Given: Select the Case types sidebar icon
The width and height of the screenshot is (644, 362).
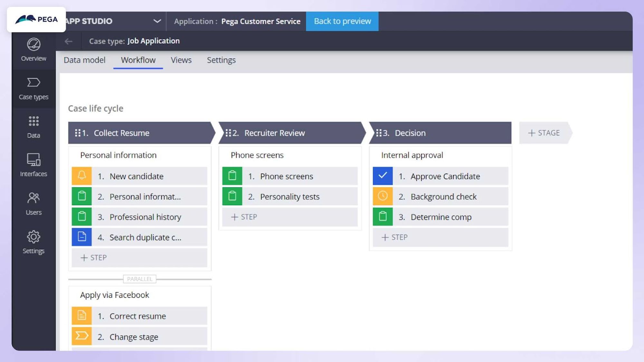Looking at the screenshot, I should click(x=33, y=88).
